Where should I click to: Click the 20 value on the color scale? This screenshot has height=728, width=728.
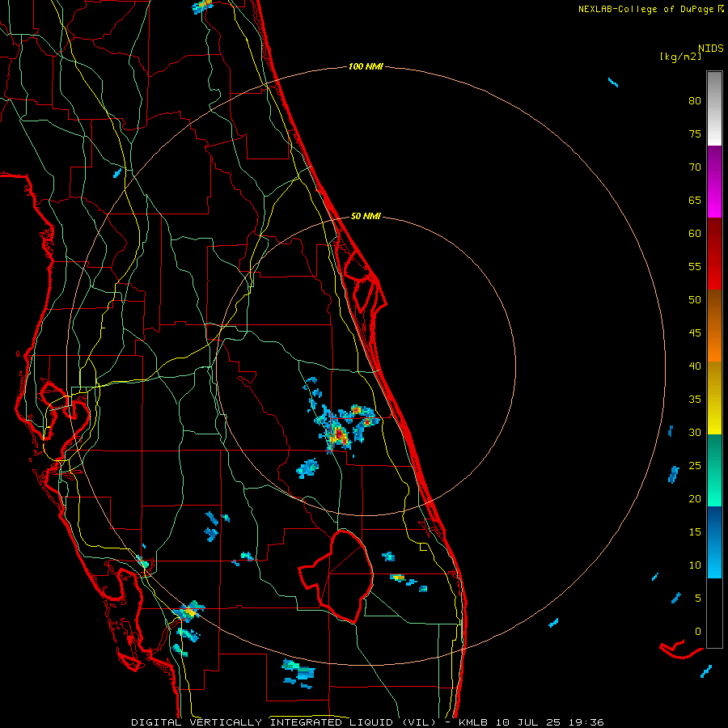695,498
